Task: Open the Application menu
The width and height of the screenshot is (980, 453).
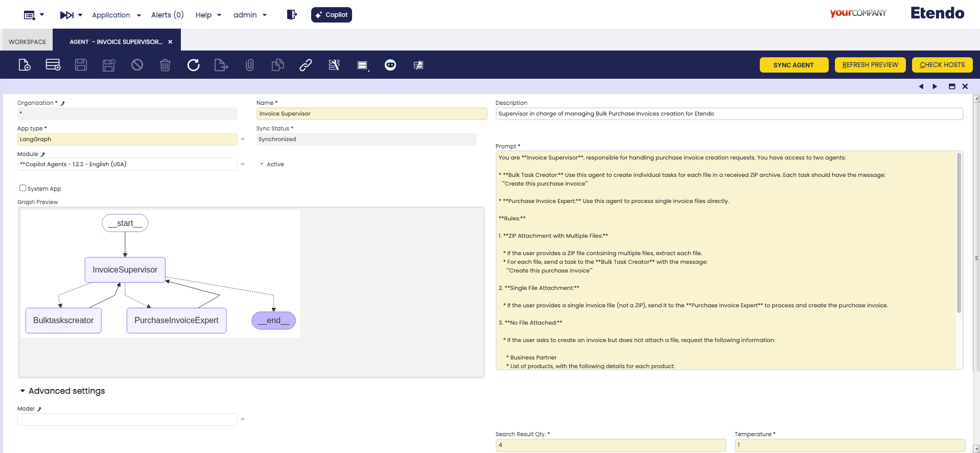Action: coord(116,15)
